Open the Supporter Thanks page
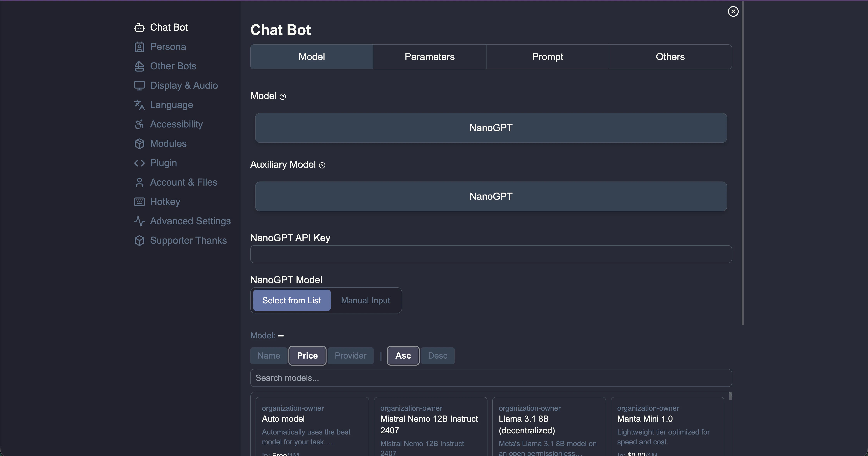Viewport: 868px width, 456px height. [188, 240]
